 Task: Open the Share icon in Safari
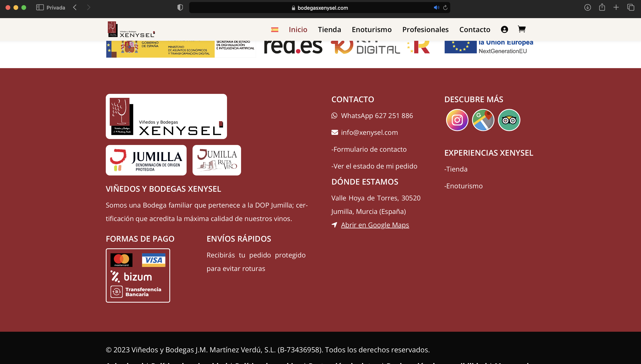click(x=602, y=7)
